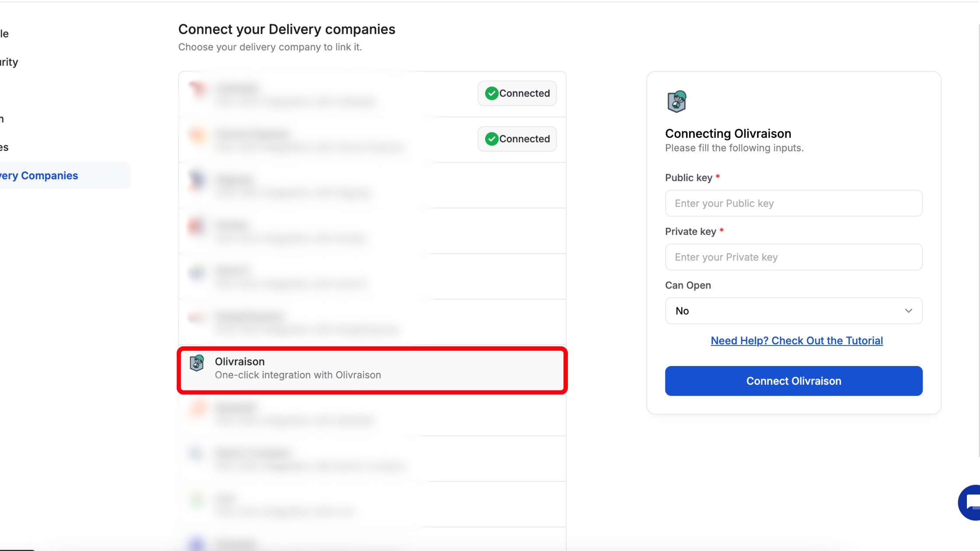This screenshot has width=980, height=551.
Task: Open the Need Help tutorial link
Action: [796, 340]
